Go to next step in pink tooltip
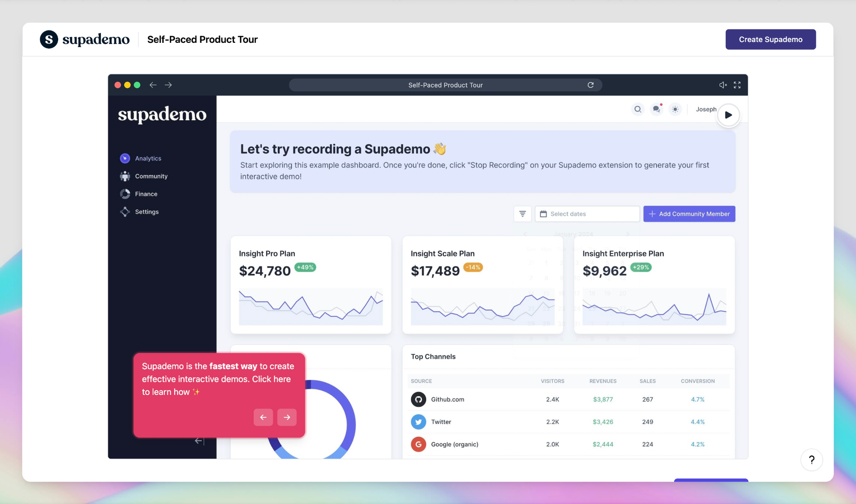This screenshot has width=856, height=504. tap(287, 417)
